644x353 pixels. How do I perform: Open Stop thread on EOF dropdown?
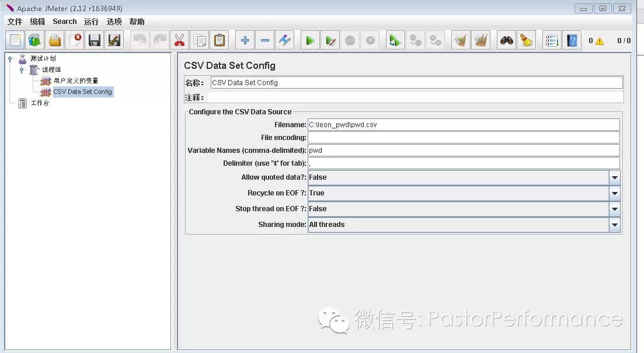(614, 209)
